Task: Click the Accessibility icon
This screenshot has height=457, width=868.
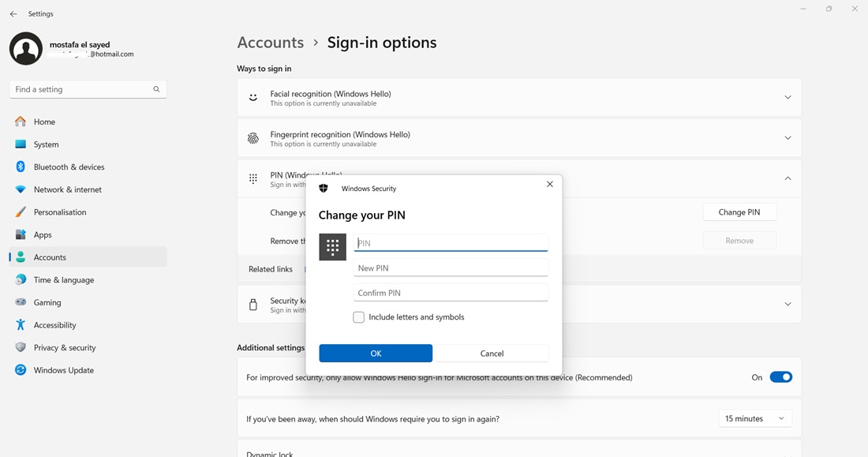Action: (x=21, y=325)
